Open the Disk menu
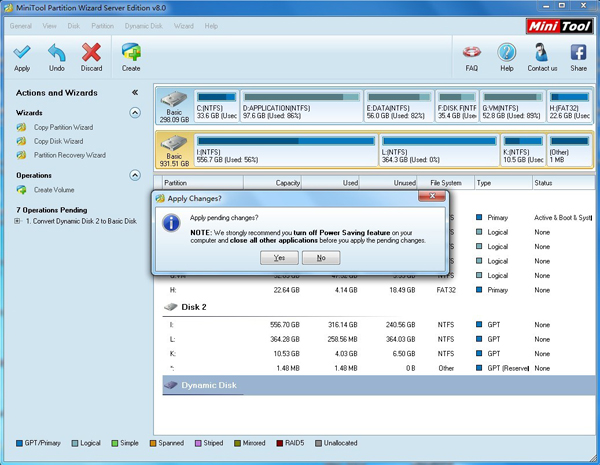 pos(73,26)
